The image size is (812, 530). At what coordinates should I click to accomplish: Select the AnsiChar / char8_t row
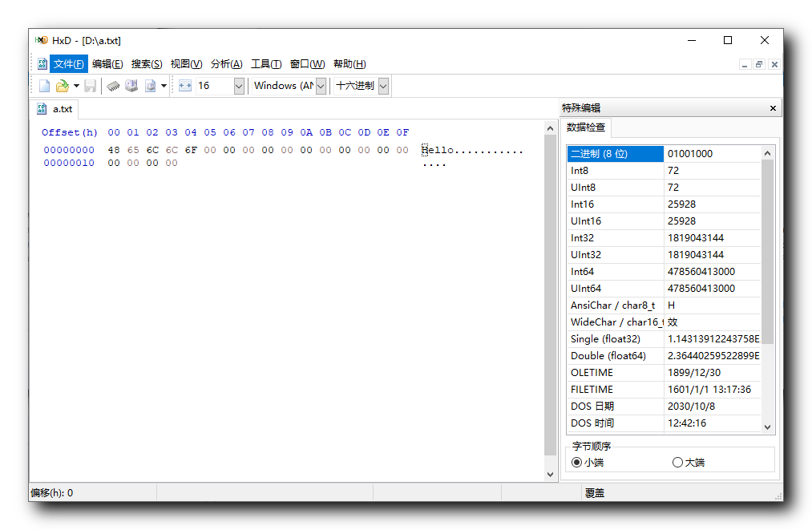(x=665, y=305)
